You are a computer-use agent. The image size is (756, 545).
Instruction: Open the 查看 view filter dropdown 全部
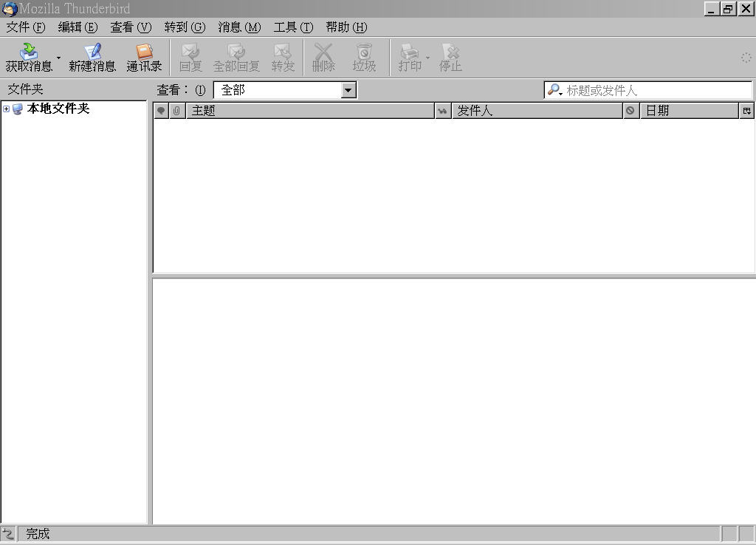285,90
